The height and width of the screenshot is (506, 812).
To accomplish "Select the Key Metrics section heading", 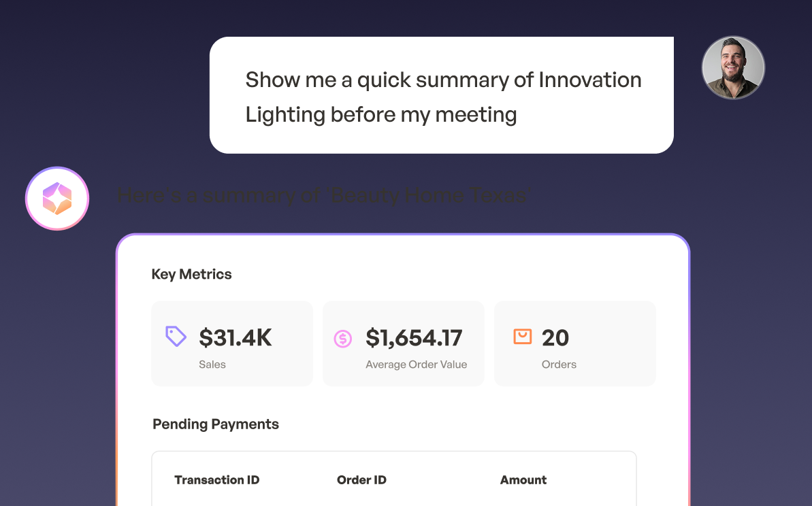I will [x=191, y=274].
